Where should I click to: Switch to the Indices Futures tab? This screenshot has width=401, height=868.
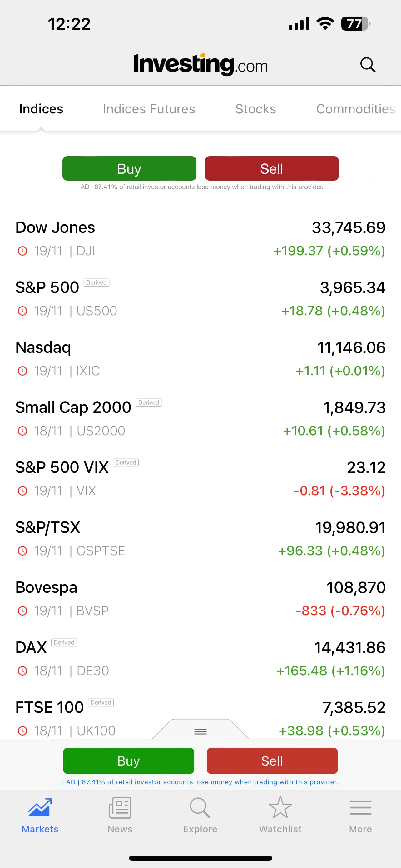tap(149, 109)
